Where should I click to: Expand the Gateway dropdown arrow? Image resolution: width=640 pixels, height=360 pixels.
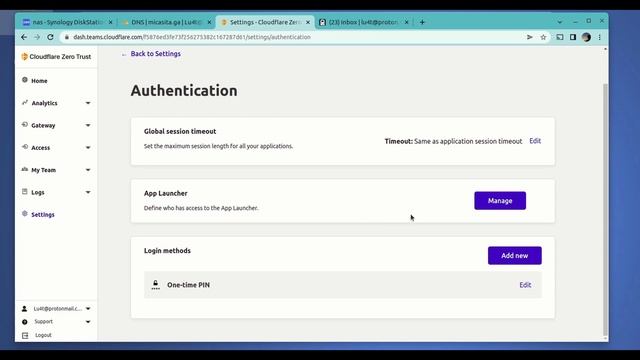tap(88, 125)
